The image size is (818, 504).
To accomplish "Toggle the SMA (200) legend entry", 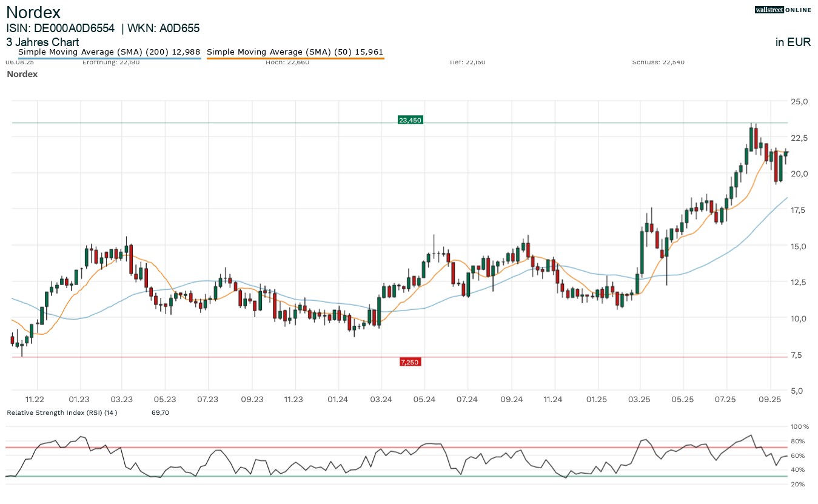I will (x=109, y=52).
